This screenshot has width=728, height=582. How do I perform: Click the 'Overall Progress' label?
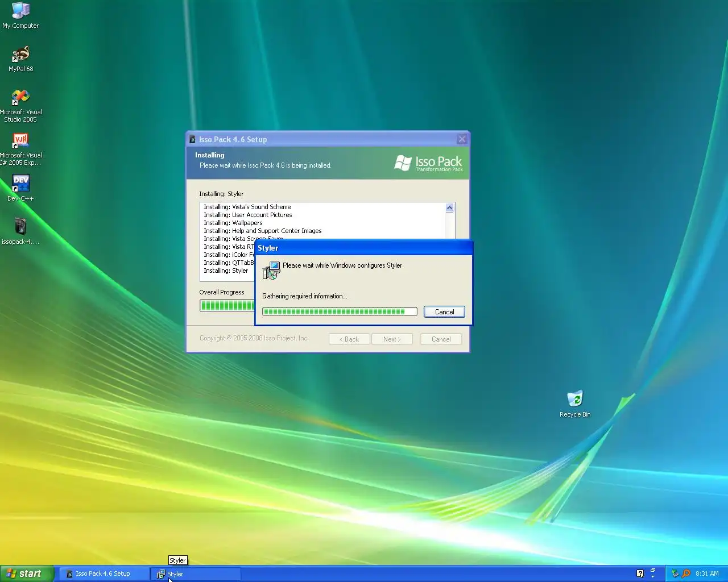point(222,292)
